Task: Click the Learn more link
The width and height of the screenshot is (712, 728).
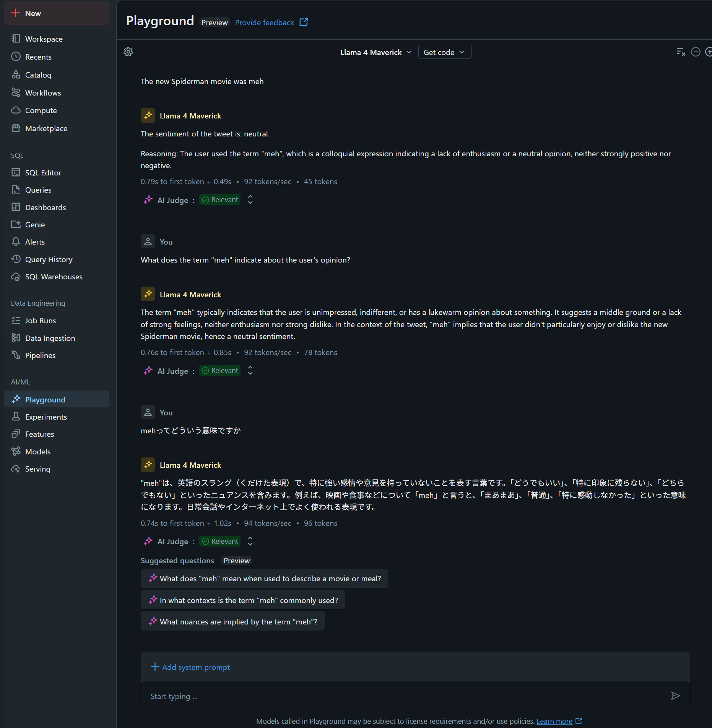Action: tap(554, 721)
